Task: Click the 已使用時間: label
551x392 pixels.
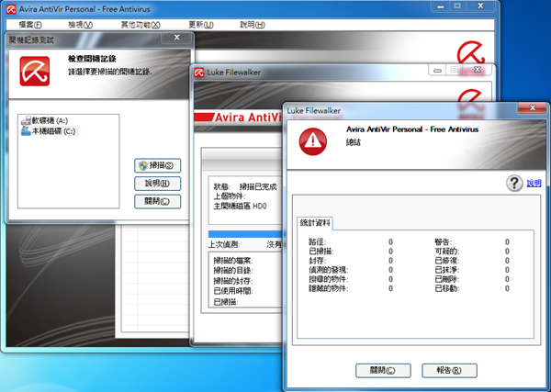Action: click(233, 291)
